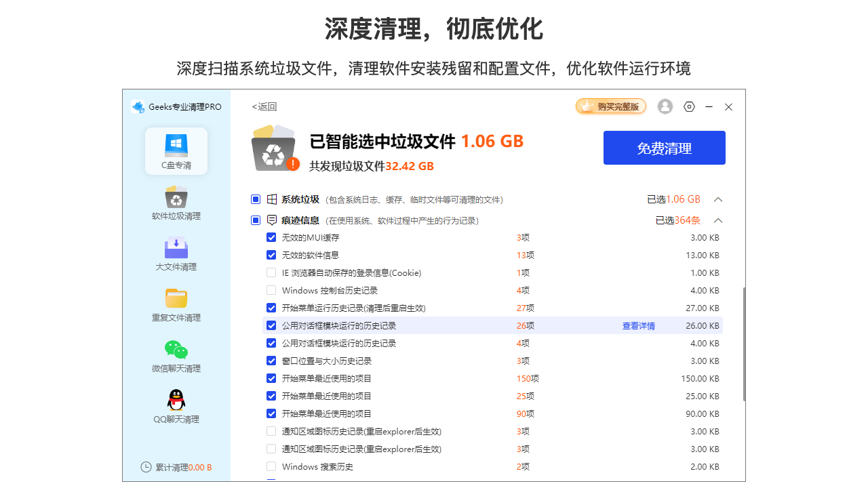Open the 软件垃圾清理 recycle bin icon

176,197
